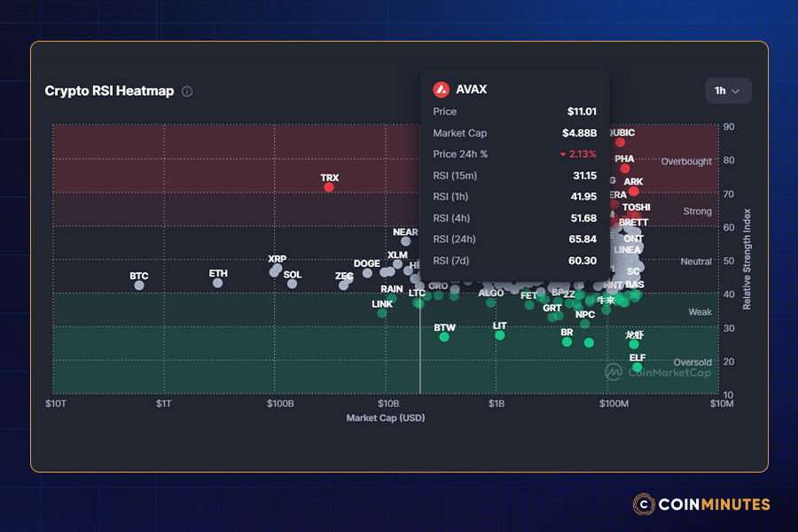Image resolution: width=798 pixels, height=532 pixels.
Task: Click the RSI (7d) value 60.30
Action: click(583, 261)
